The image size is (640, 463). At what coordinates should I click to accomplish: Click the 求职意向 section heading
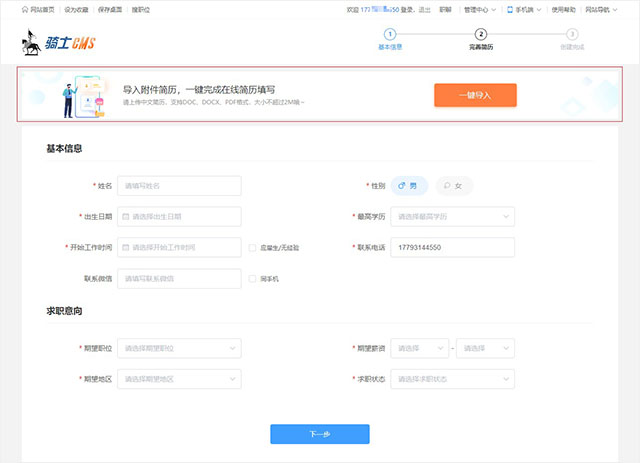(64, 311)
